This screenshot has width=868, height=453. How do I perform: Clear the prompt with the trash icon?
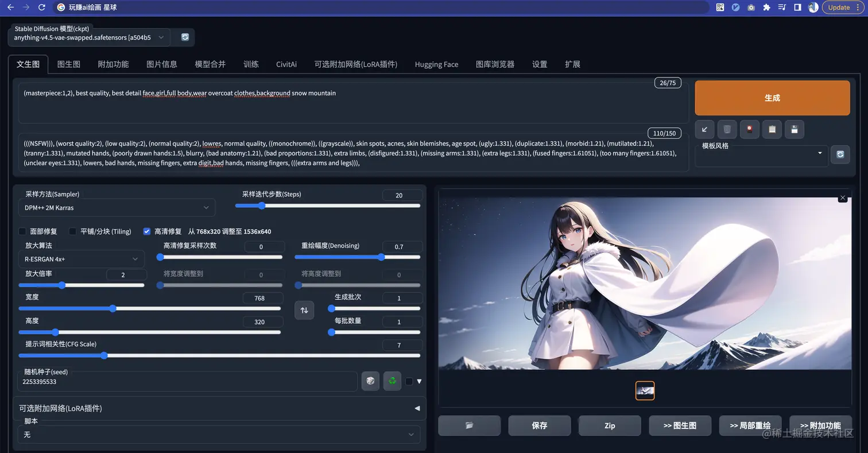[727, 129]
